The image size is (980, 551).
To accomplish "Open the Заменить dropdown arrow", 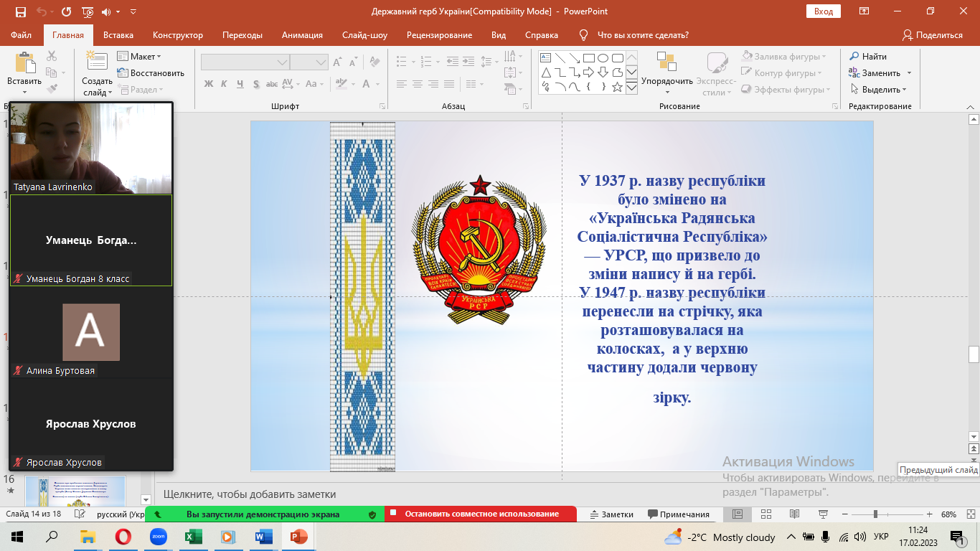I will point(909,73).
